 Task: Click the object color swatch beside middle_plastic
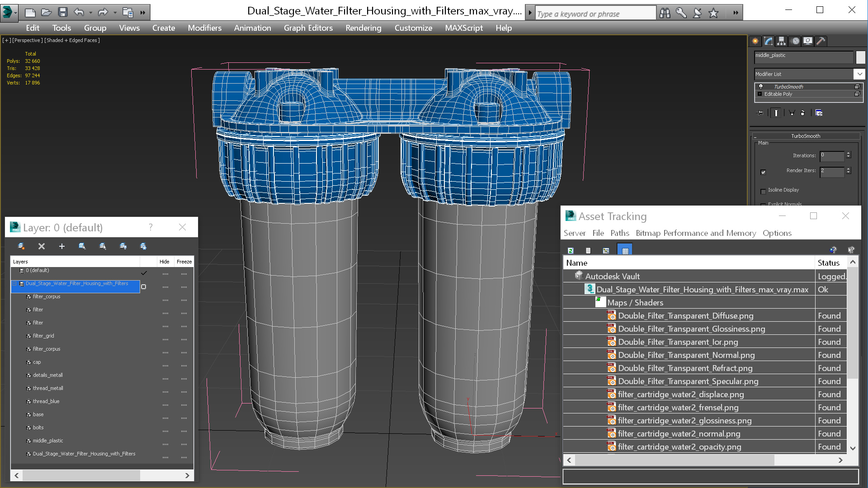pyautogui.click(x=861, y=57)
